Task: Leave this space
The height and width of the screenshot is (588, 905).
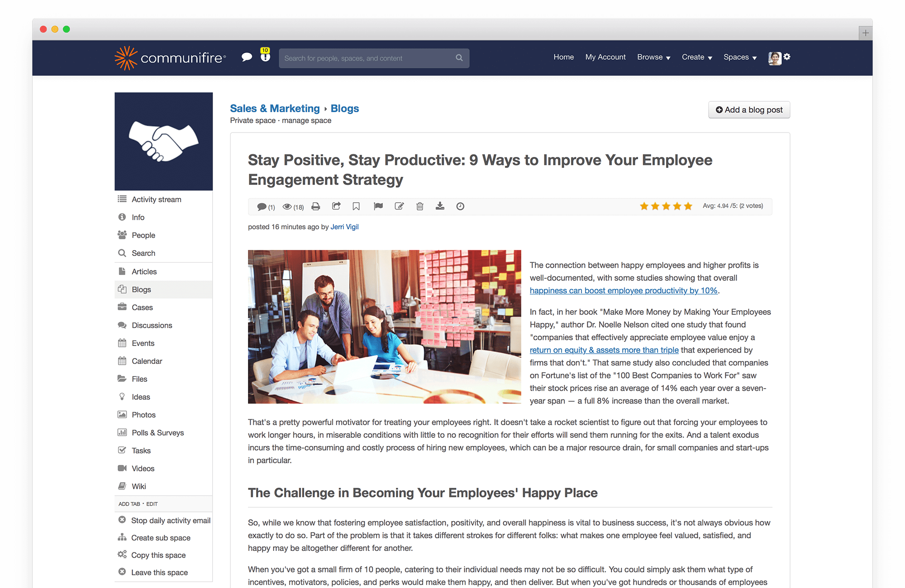Action: point(159,572)
